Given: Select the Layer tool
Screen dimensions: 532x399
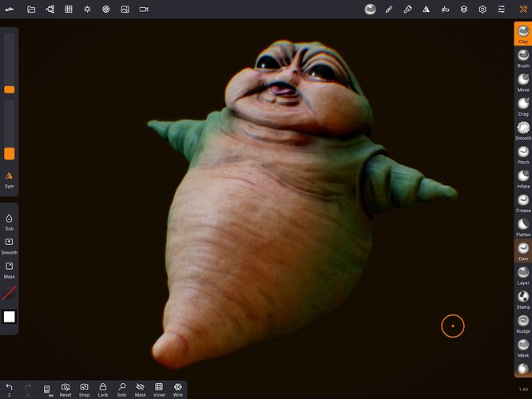Looking at the screenshot, I should point(523,275).
